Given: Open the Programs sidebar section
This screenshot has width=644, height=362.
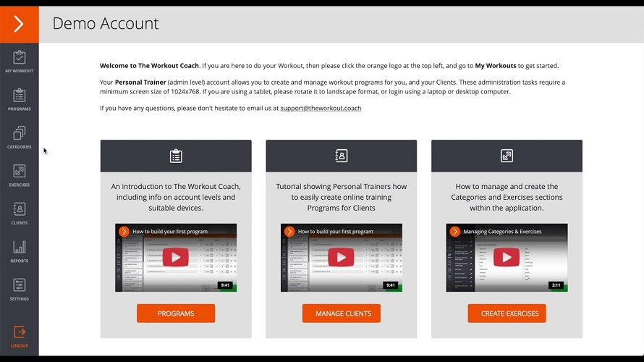Looking at the screenshot, I should 20,100.
